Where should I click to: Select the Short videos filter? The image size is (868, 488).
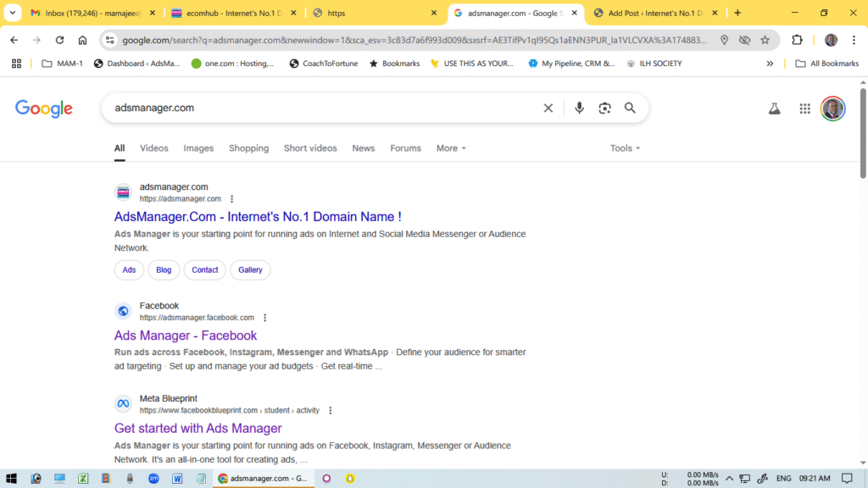pos(310,148)
